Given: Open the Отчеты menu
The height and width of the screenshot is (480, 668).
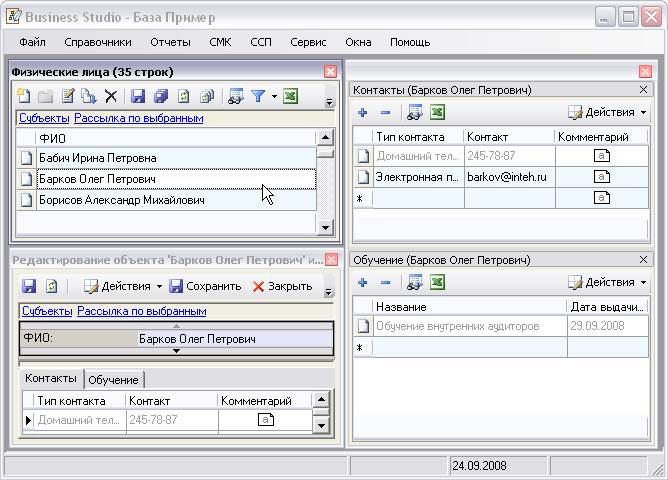Looking at the screenshot, I should [170, 42].
